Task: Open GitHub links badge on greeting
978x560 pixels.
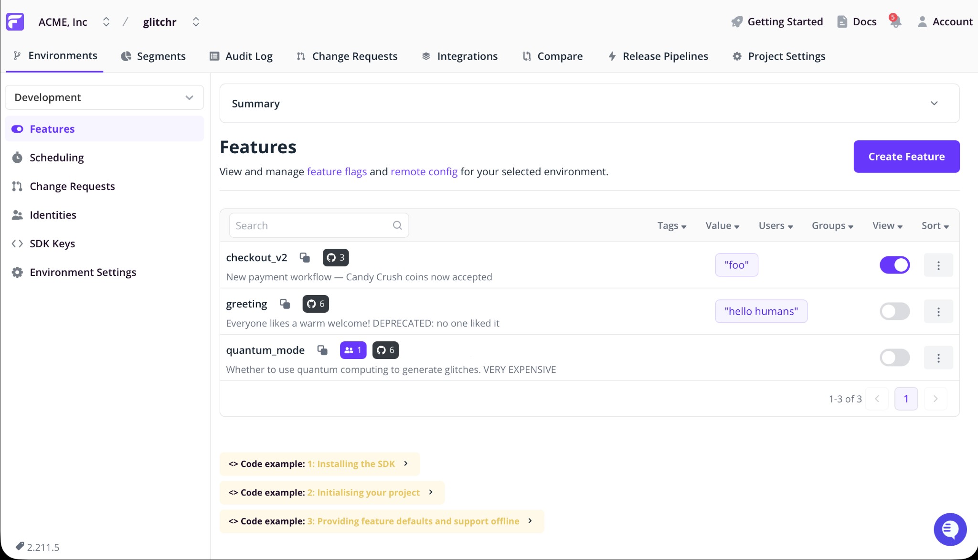Action: click(316, 304)
